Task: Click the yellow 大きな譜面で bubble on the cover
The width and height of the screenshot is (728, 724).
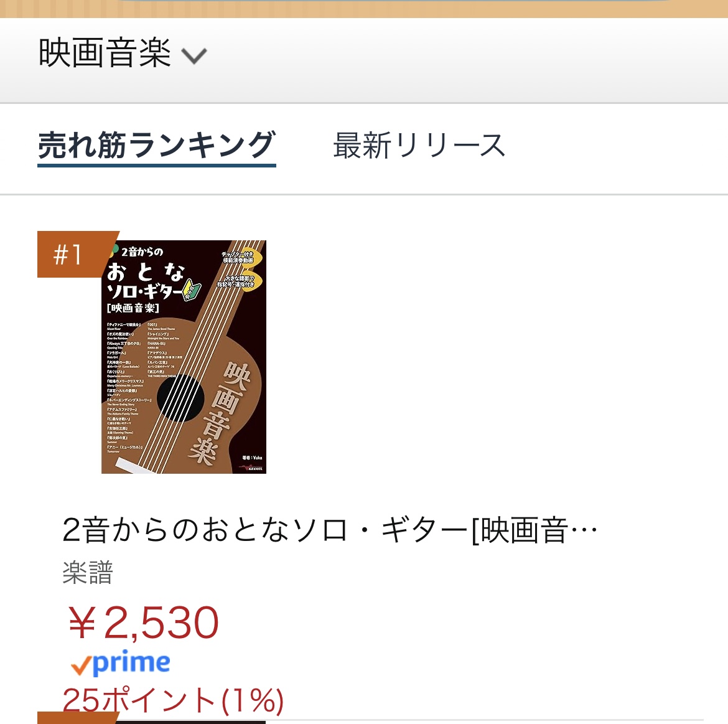Action: coord(240,281)
